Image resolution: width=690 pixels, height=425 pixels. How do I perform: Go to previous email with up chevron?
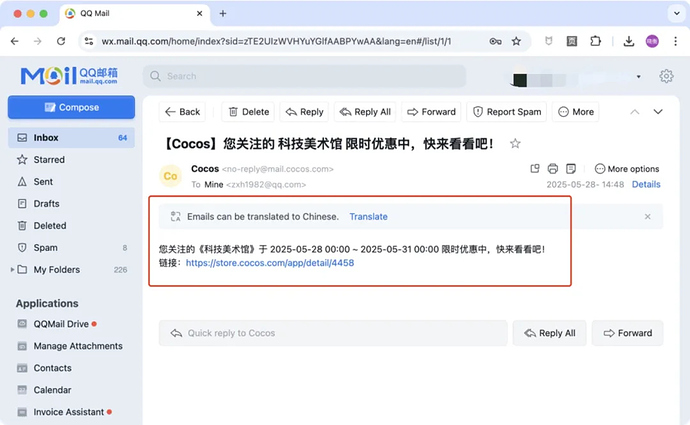[x=635, y=112]
